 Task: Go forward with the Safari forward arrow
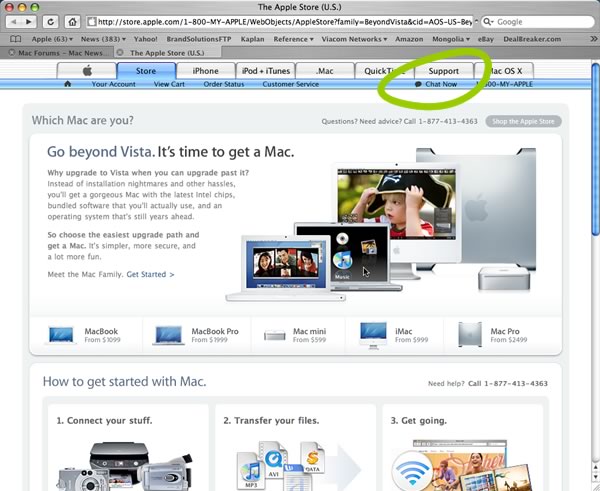(29, 22)
